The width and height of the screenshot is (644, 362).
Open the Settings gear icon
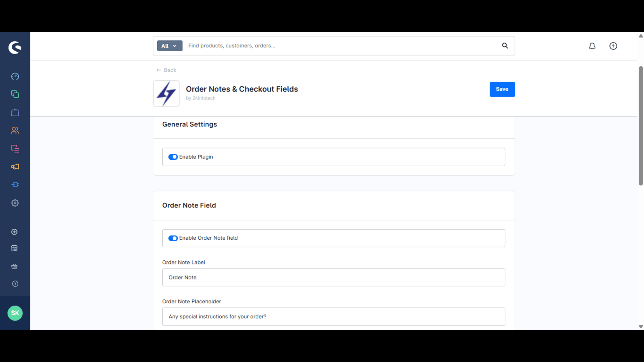pyautogui.click(x=15, y=203)
